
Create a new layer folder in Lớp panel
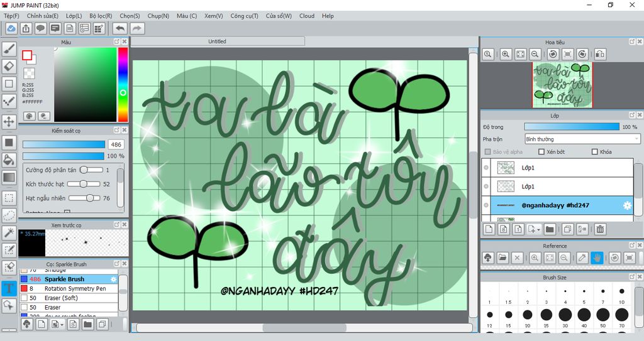(x=550, y=229)
